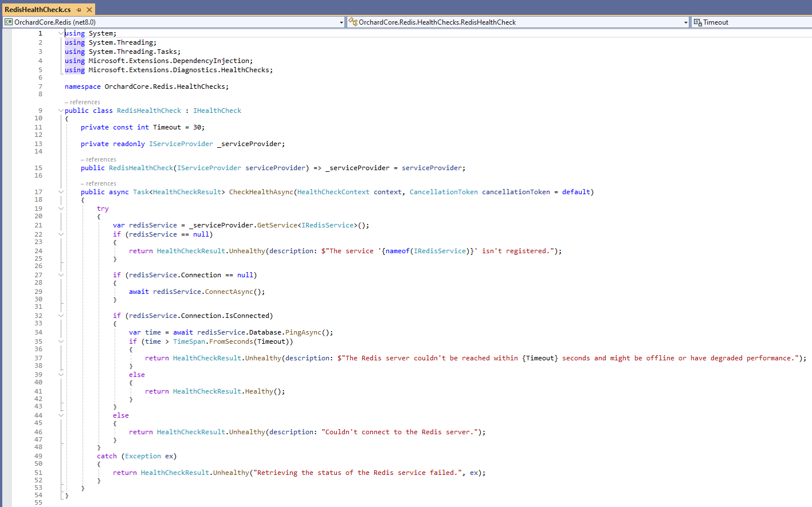Click the value 30 on line 11
Image resolution: width=812 pixels, height=507 pixels.
[x=197, y=127]
